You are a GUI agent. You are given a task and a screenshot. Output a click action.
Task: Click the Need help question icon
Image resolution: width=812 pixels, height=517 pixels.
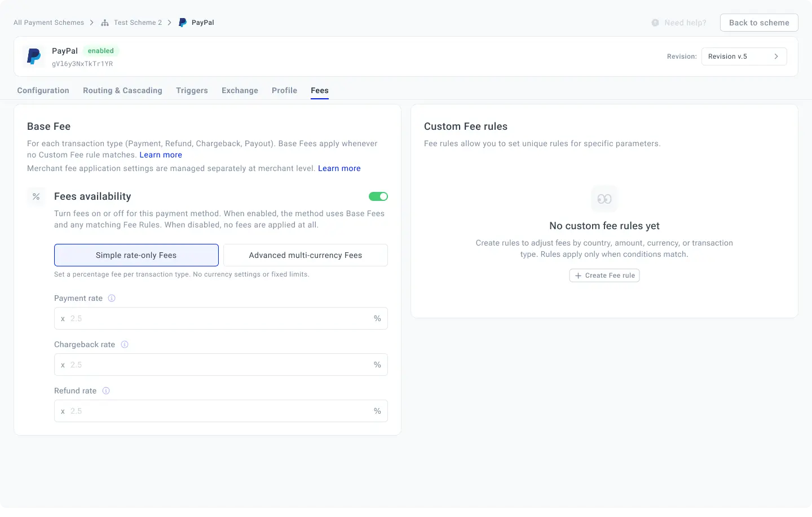[655, 23]
